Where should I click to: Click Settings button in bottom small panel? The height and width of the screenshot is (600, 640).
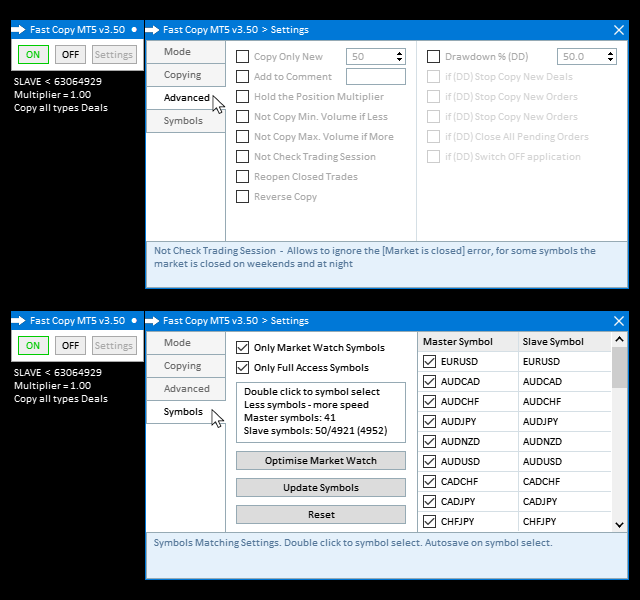[114, 346]
